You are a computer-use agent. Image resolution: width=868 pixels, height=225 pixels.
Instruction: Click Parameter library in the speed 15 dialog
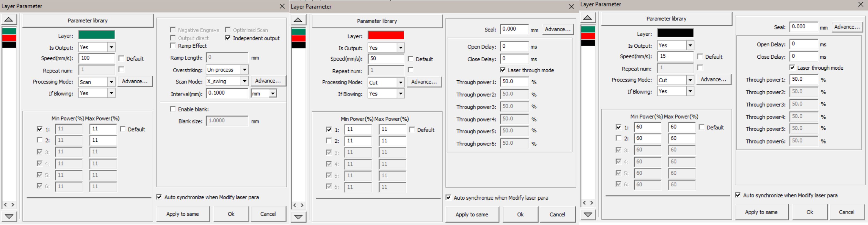(666, 19)
